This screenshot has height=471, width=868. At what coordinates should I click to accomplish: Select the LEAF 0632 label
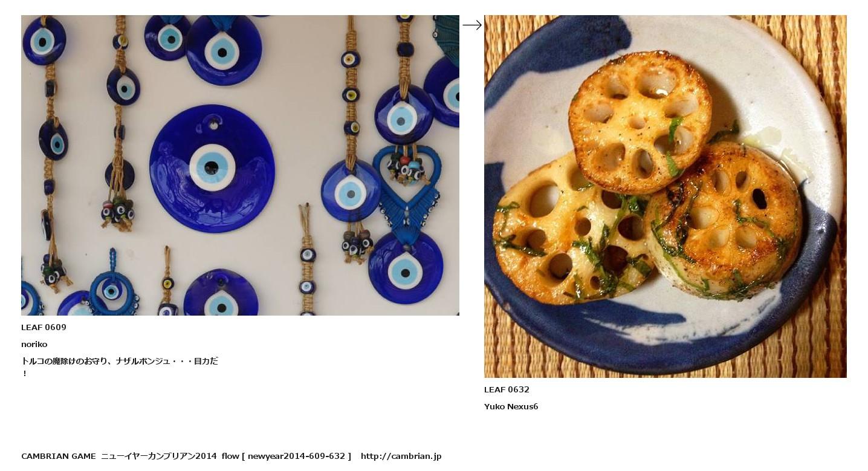click(x=507, y=389)
